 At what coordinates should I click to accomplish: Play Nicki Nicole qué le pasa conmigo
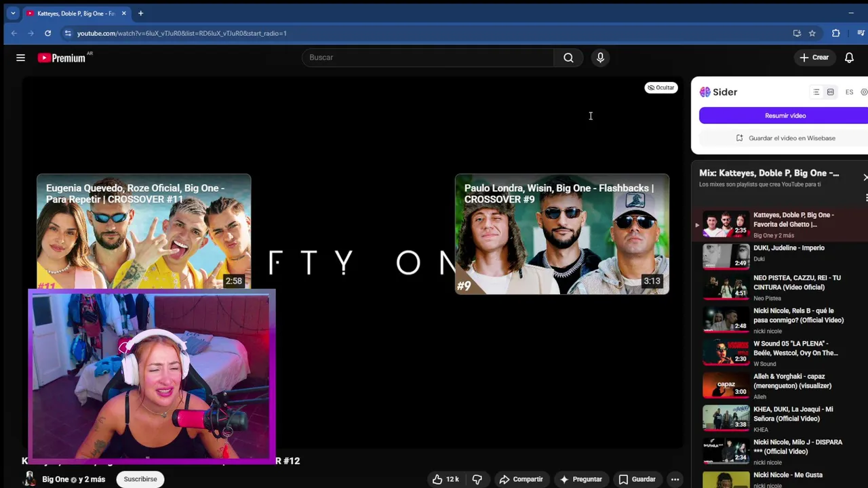point(780,321)
